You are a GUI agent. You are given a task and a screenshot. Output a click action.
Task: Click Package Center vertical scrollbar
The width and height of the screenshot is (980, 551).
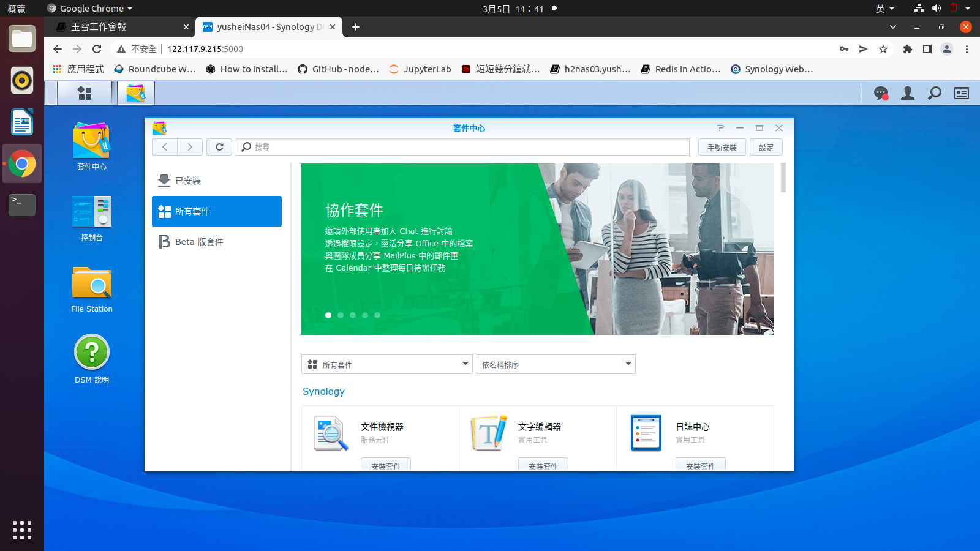[783, 178]
